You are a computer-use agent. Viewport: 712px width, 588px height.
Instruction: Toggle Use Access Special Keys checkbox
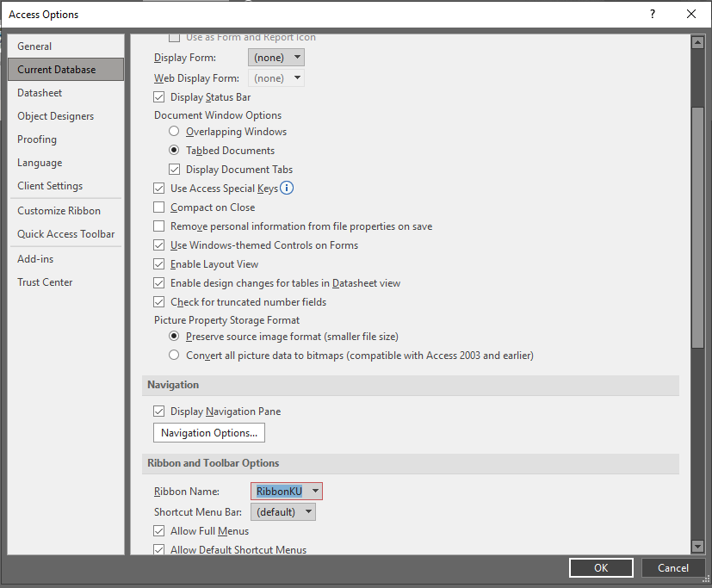coord(159,188)
